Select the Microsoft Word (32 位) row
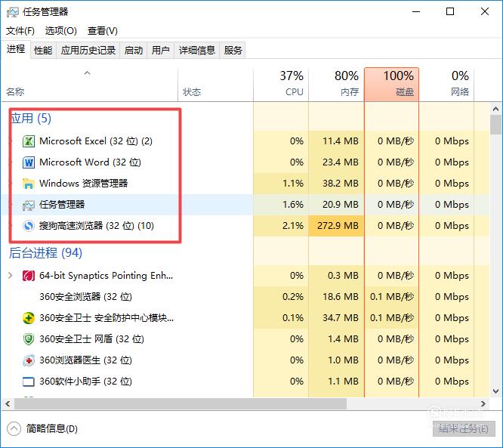Viewport: 503px width, 448px height. [245, 162]
